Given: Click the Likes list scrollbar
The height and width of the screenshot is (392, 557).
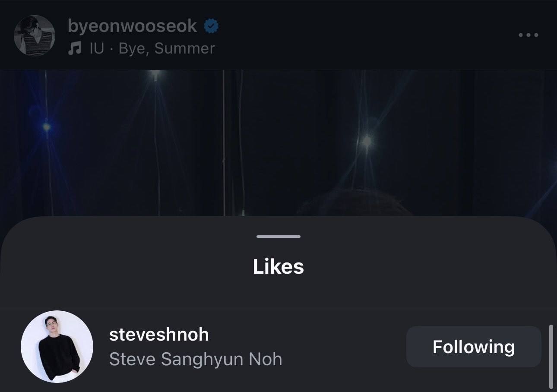Looking at the screenshot, I should 551,357.
